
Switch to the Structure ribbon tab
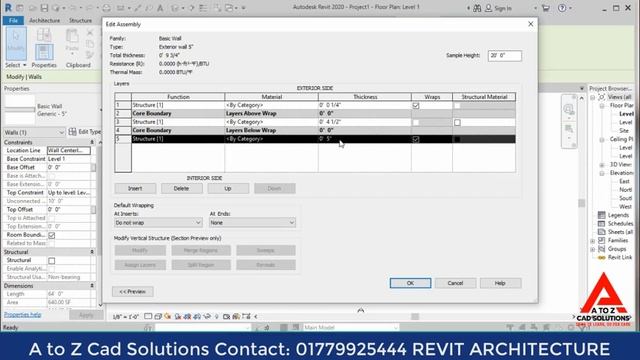[x=80, y=20]
